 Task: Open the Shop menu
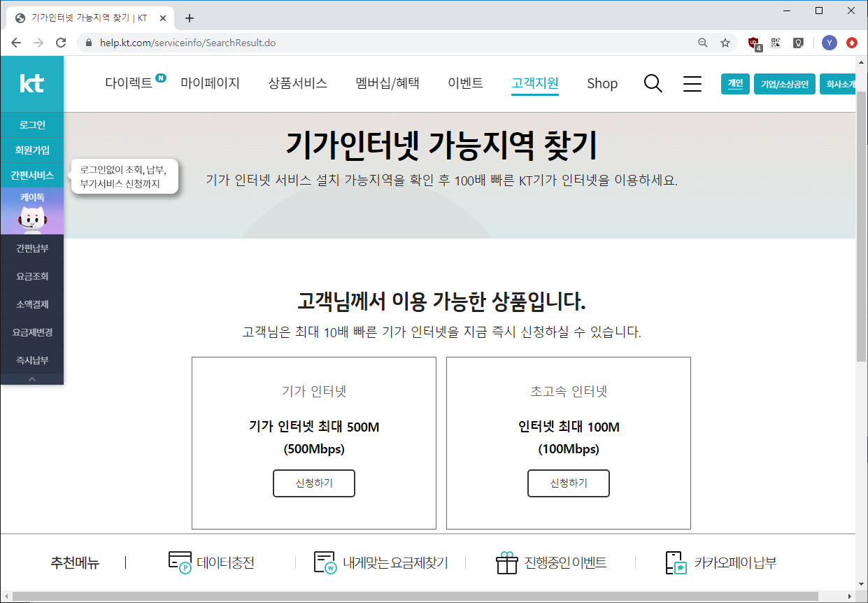pyautogui.click(x=602, y=83)
